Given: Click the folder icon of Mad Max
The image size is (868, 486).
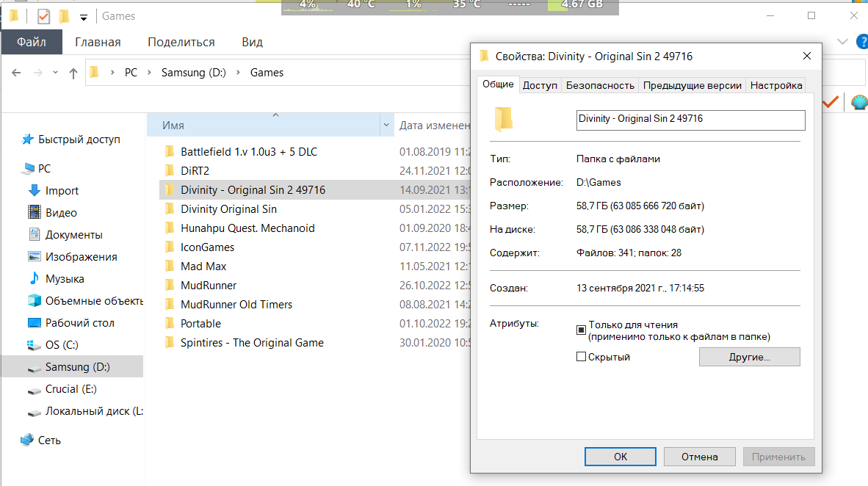Looking at the screenshot, I should pyautogui.click(x=170, y=266).
